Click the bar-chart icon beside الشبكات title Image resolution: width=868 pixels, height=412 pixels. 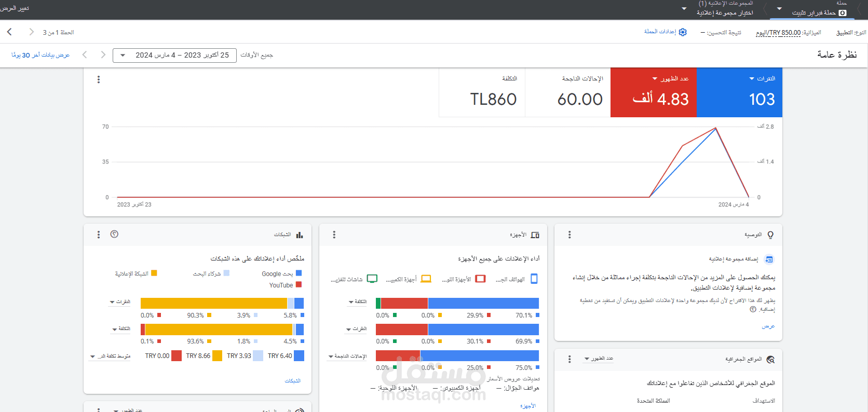(300, 235)
